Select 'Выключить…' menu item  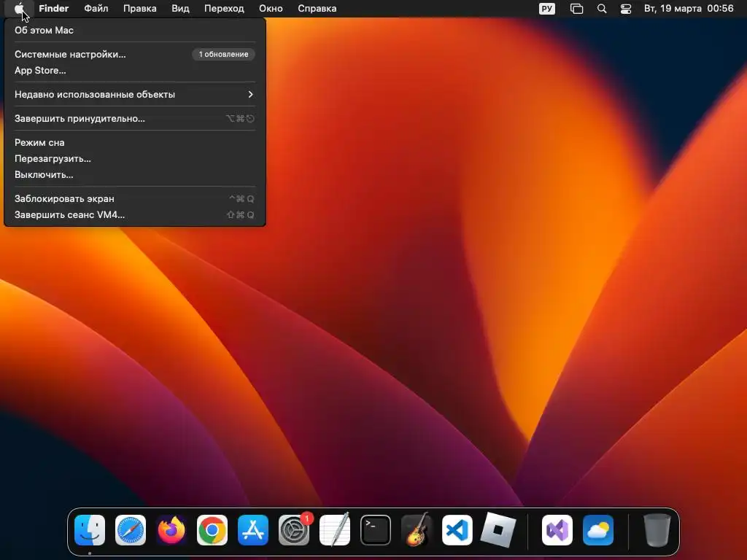coord(134,175)
